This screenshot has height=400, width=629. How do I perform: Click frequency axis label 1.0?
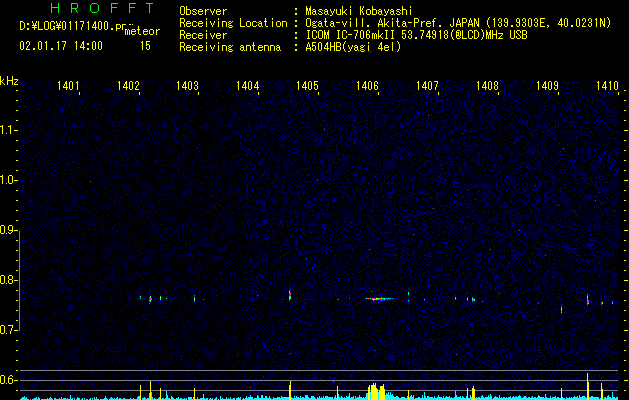click(8, 180)
